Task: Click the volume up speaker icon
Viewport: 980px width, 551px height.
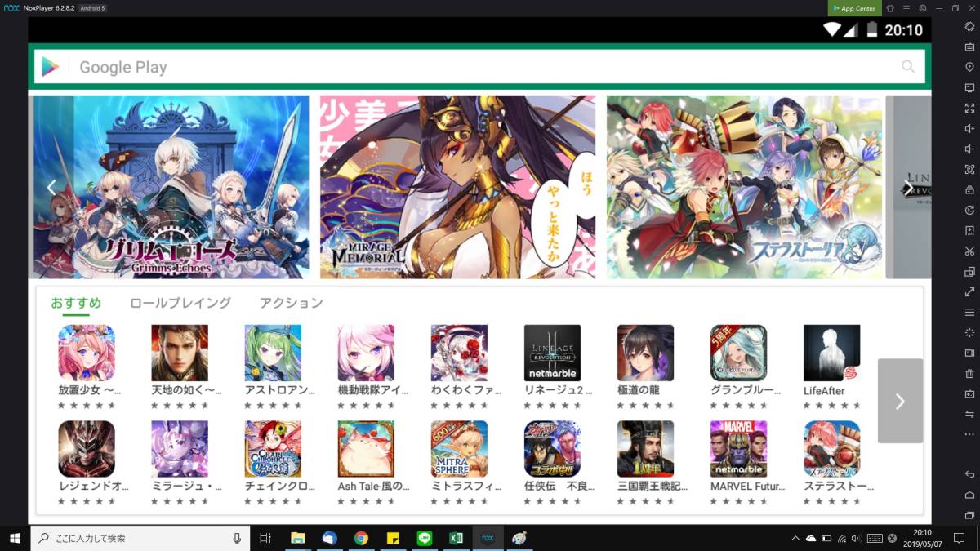Action: click(969, 128)
